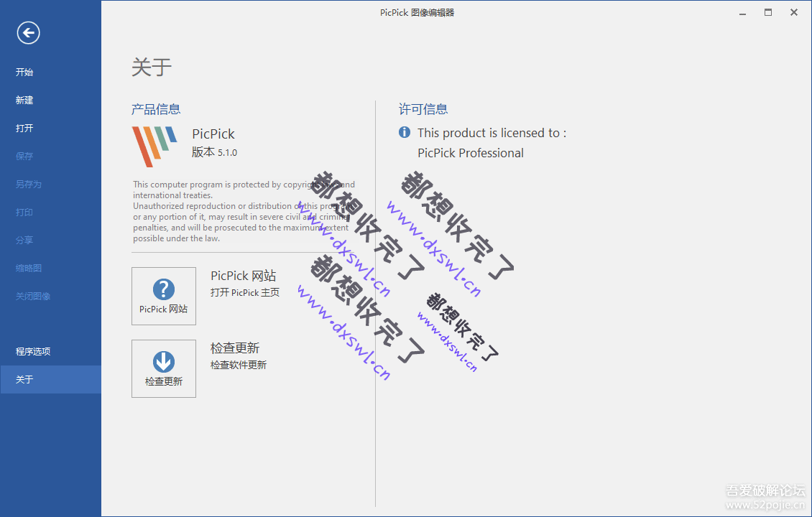The image size is (812, 517).
Task: Close the PicPick window
Action: 794,12
